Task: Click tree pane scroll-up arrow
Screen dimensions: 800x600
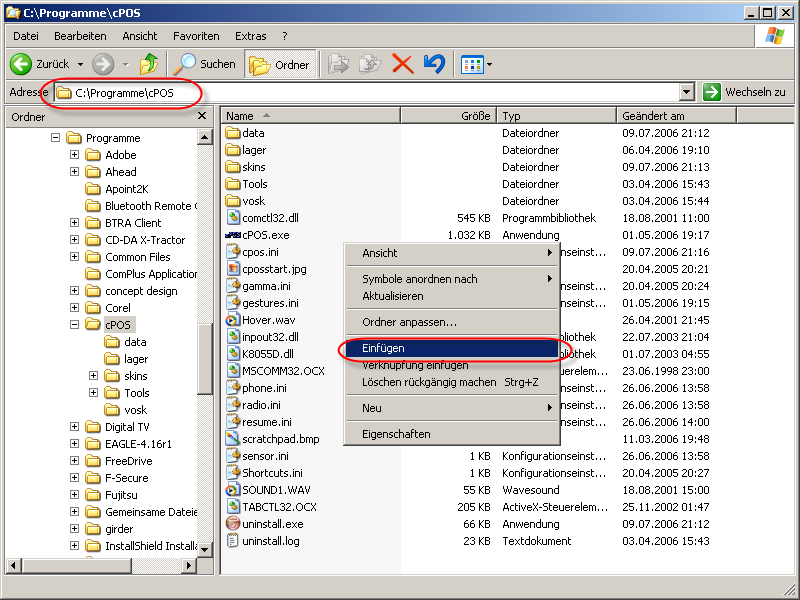Action: click(x=205, y=137)
